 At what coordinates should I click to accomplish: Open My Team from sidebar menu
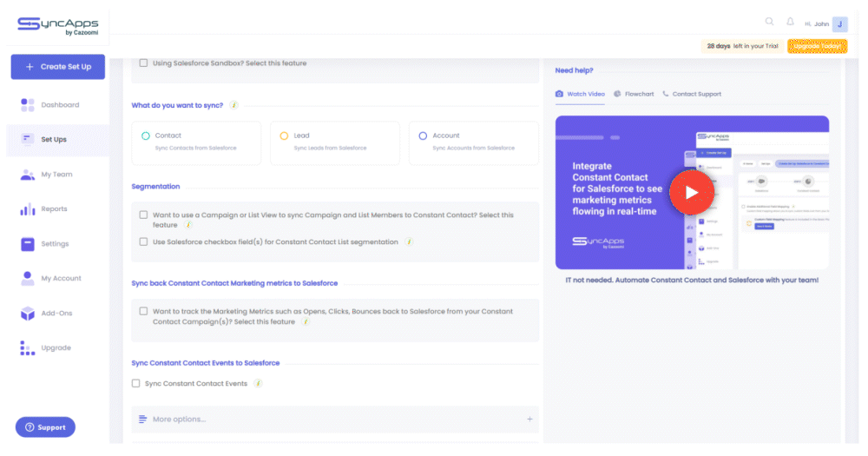[x=57, y=175]
